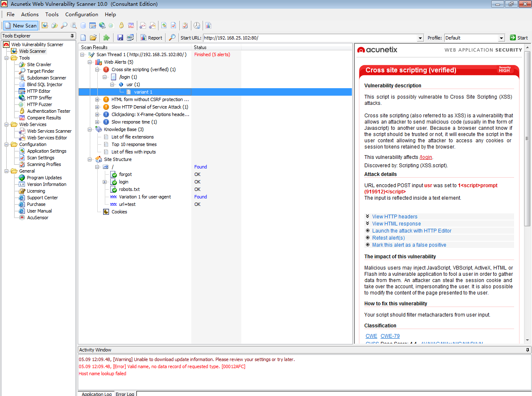Viewport: 532px width, 396px height.
Task: Open the Configuration menu in the menu bar
Action: coord(82,15)
